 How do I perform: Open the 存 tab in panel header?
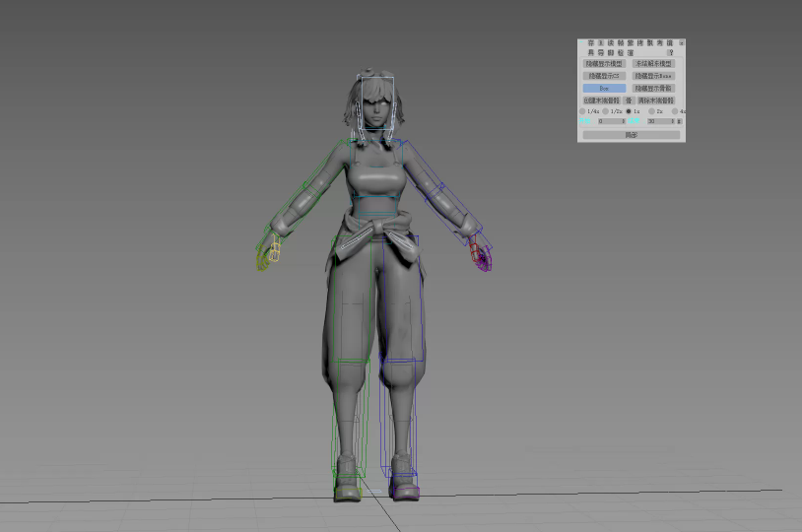[x=590, y=43]
